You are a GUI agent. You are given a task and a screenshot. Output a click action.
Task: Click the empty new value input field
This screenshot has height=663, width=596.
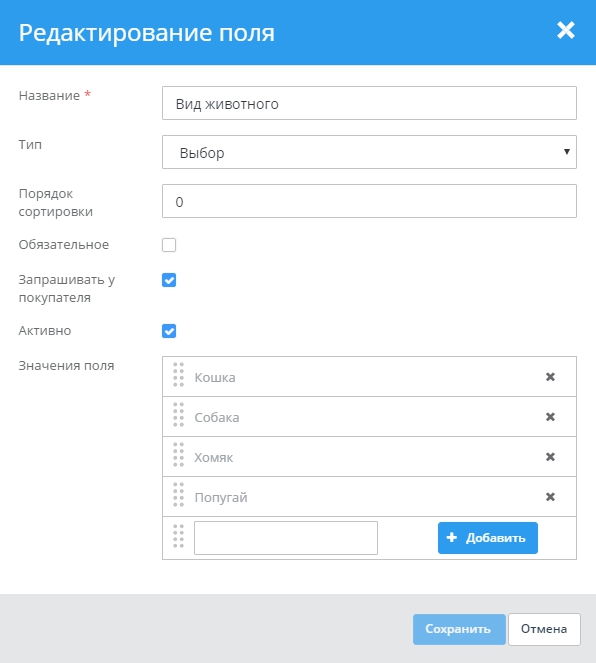click(x=286, y=538)
